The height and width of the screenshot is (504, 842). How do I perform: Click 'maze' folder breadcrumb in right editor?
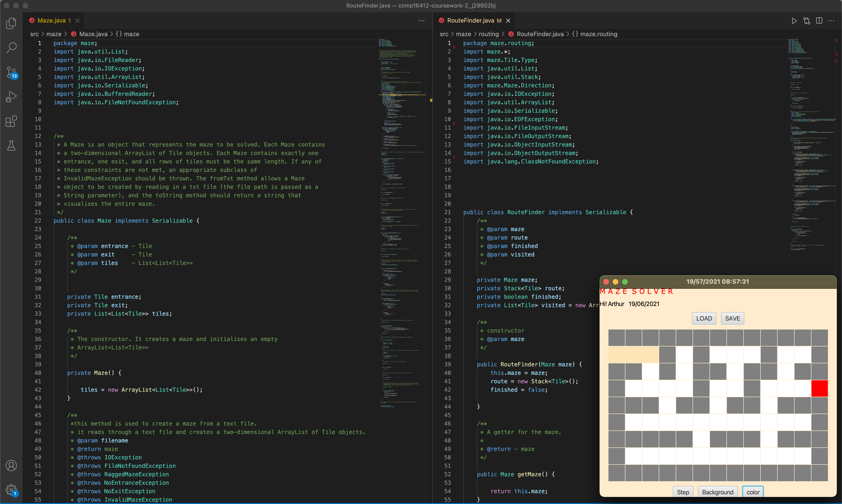[463, 34]
